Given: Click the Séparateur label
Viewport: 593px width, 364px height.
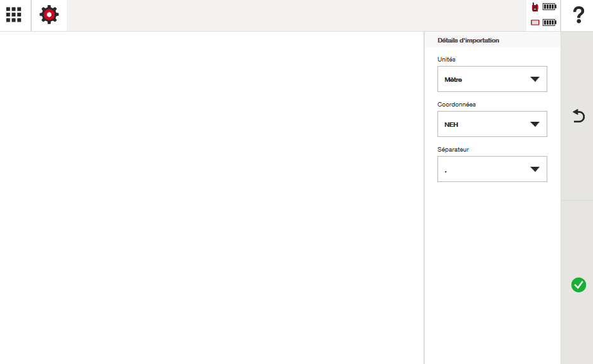Looking at the screenshot, I should point(453,150).
